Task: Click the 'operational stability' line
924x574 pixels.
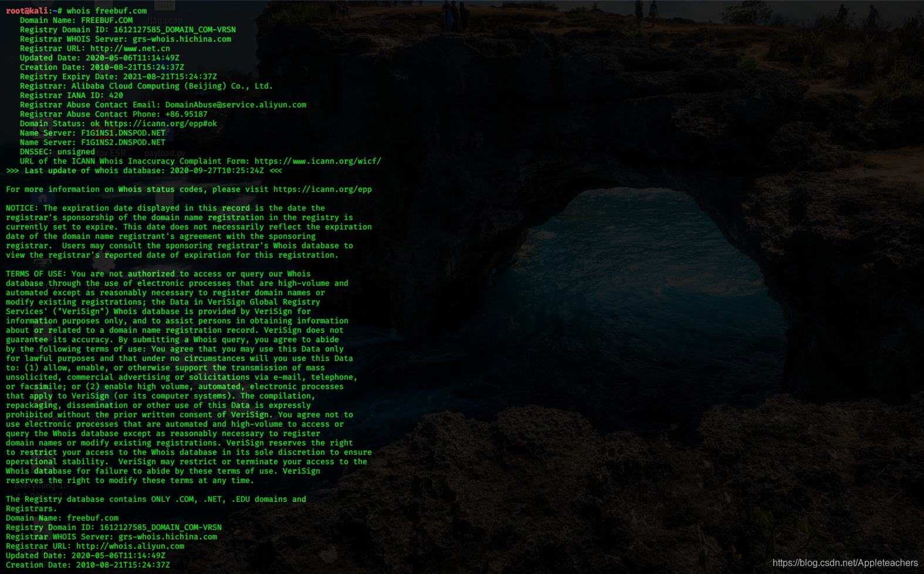Action: [x=187, y=461]
